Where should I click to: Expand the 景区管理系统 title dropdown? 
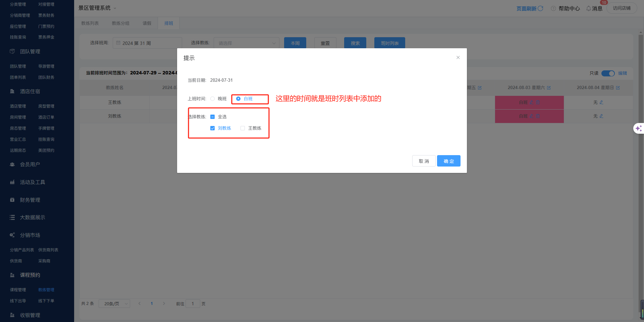click(115, 8)
